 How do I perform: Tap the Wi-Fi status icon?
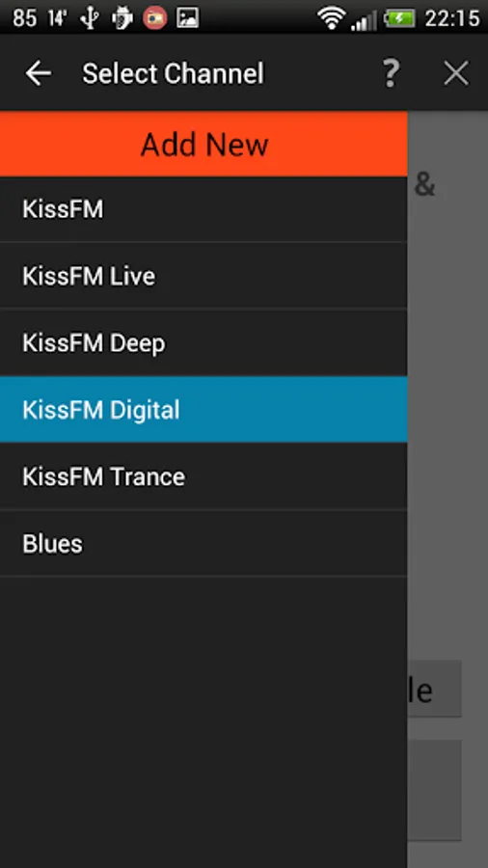click(x=332, y=18)
